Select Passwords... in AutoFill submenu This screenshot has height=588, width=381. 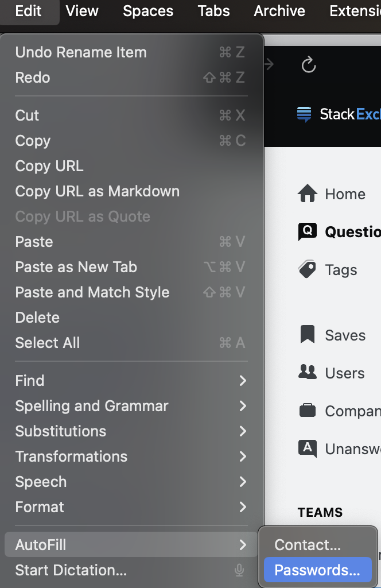[x=317, y=570]
